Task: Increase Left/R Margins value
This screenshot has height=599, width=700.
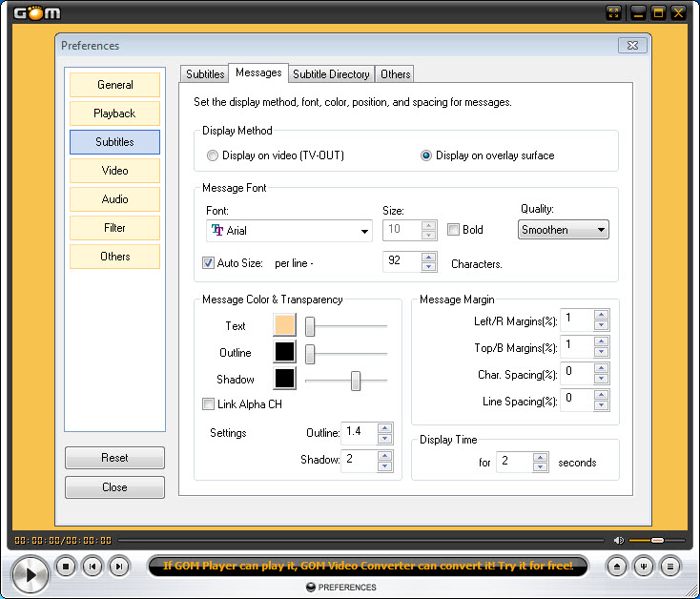Action: point(601,315)
